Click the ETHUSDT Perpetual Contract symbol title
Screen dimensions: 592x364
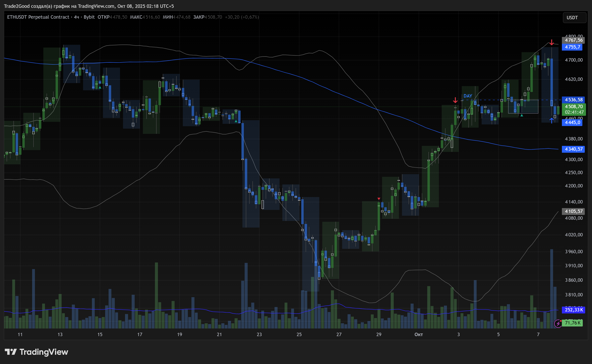tap(38, 17)
